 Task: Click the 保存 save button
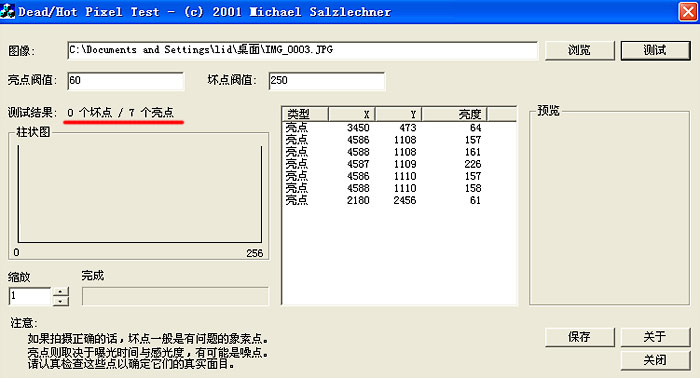(x=579, y=337)
